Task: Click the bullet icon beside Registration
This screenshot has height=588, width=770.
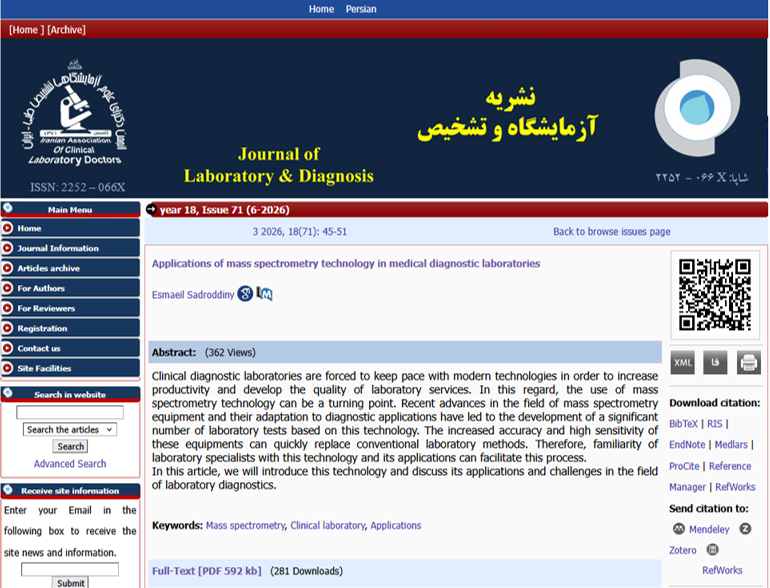Action: coord(7,328)
